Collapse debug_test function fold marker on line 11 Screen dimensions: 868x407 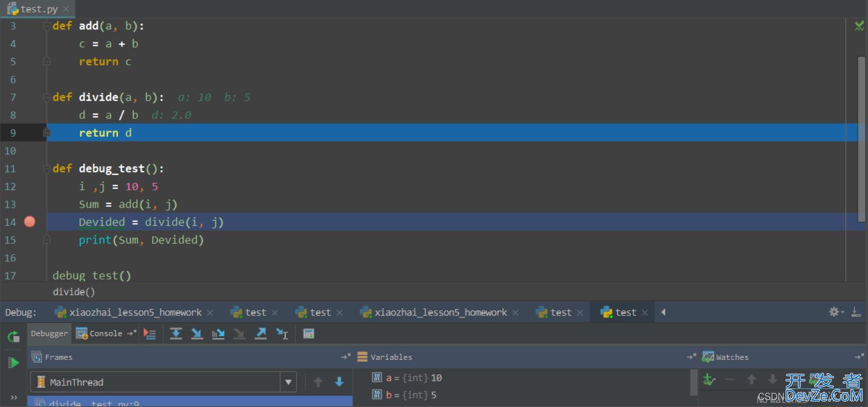[x=47, y=169]
